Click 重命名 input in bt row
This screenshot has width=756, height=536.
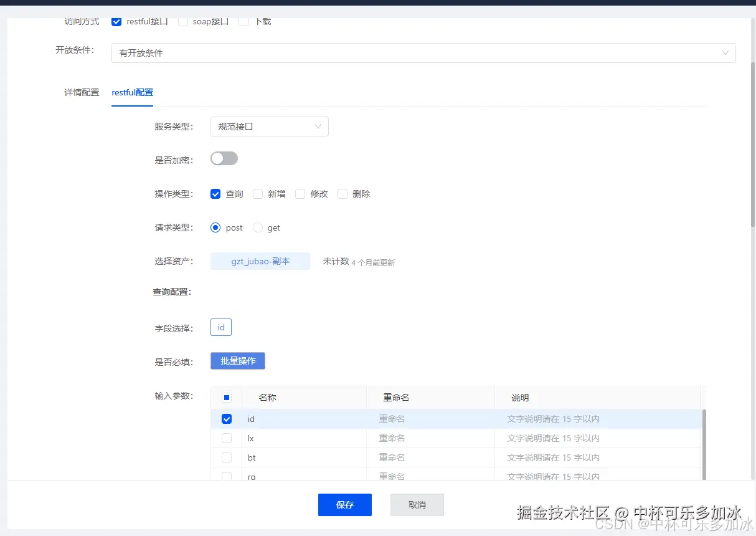click(430, 457)
